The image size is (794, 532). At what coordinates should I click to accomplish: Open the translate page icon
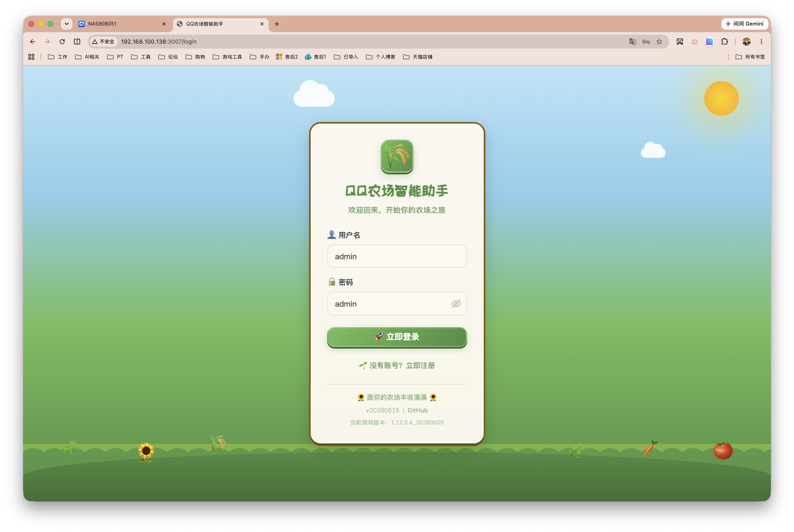tap(633, 42)
